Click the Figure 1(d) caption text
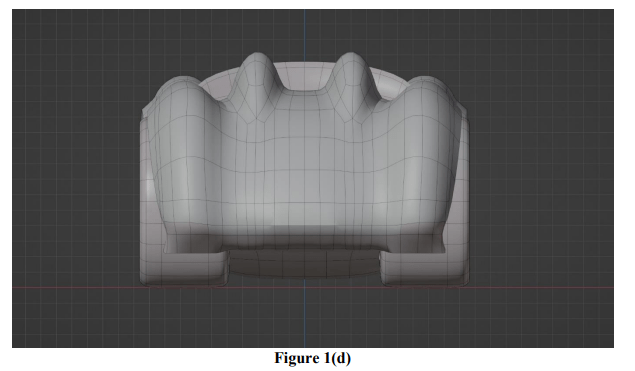The height and width of the screenshot is (371, 635). (x=312, y=358)
